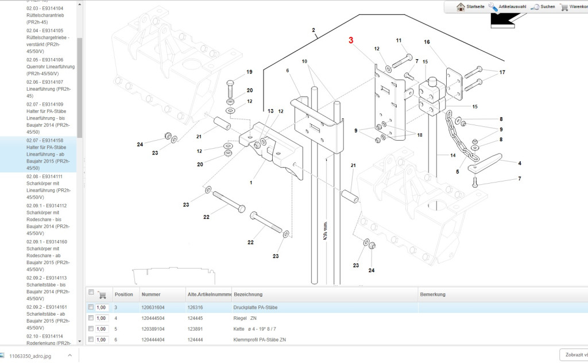Click position label 5 in diagram

458,172
